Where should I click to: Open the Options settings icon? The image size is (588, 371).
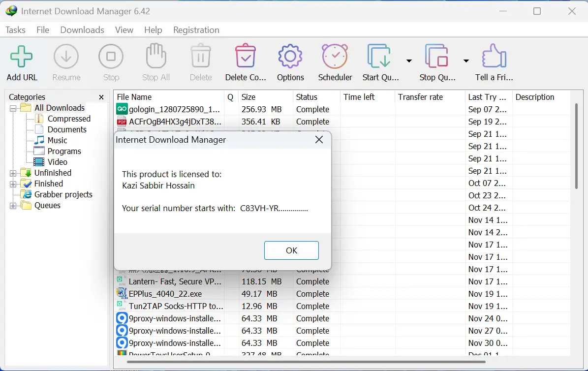pos(290,56)
